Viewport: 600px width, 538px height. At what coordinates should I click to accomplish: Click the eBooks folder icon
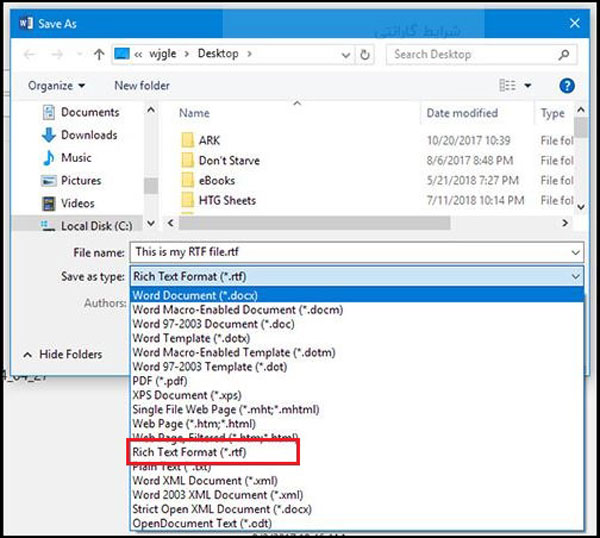click(187, 180)
